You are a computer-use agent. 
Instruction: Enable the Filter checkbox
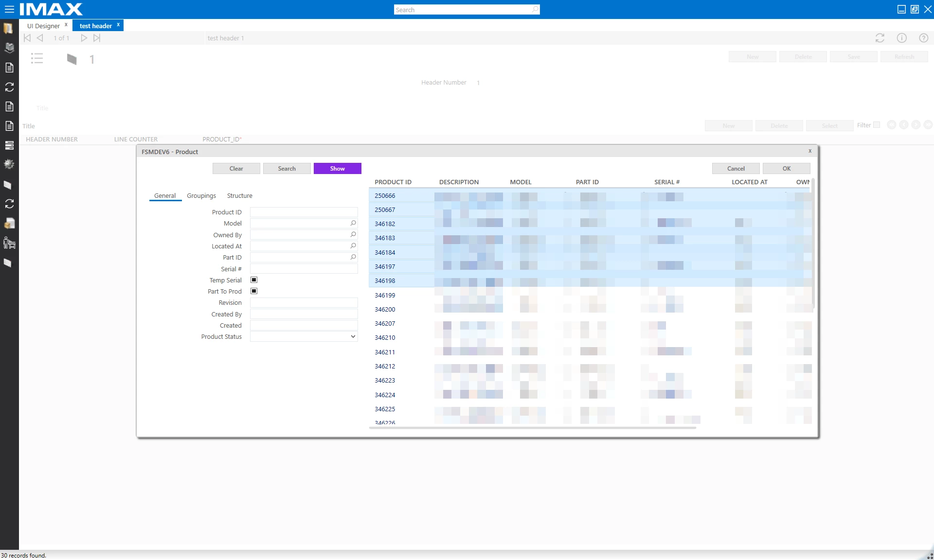click(877, 125)
